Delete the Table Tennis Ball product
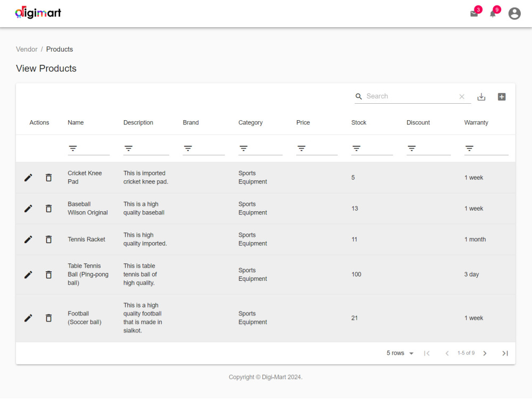The height and width of the screenshot is (399, 532). 49,275
